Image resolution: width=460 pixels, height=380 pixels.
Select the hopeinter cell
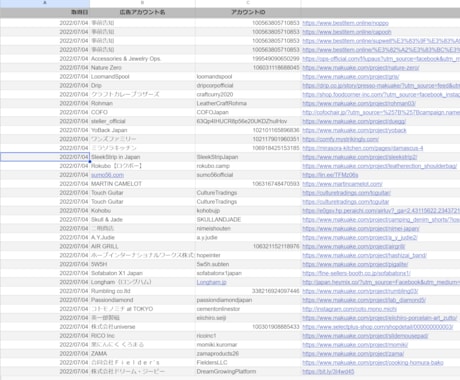[x=248, y=256]
